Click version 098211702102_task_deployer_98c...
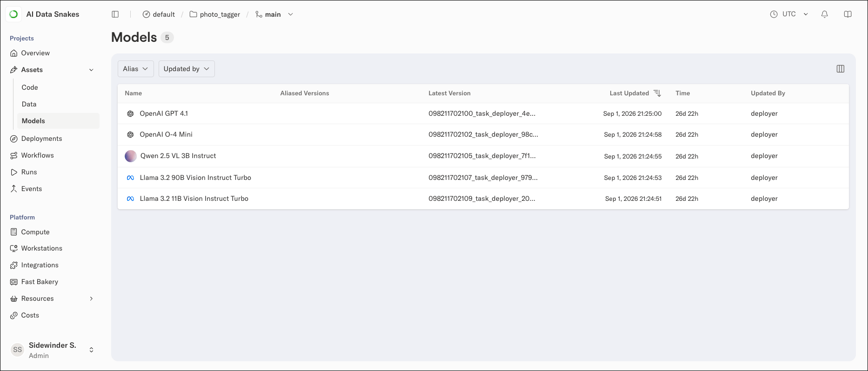868x371 pixels. point(483,134)
